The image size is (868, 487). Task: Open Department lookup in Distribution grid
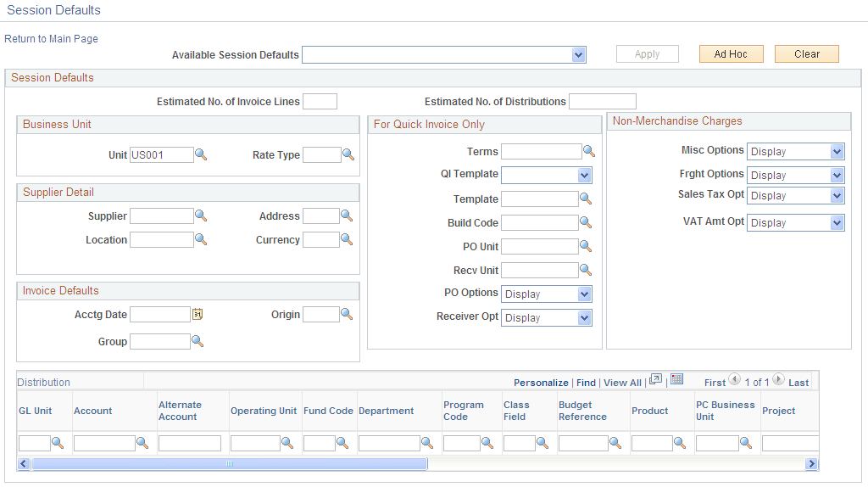pyautogui.click(x=427, y=443)
